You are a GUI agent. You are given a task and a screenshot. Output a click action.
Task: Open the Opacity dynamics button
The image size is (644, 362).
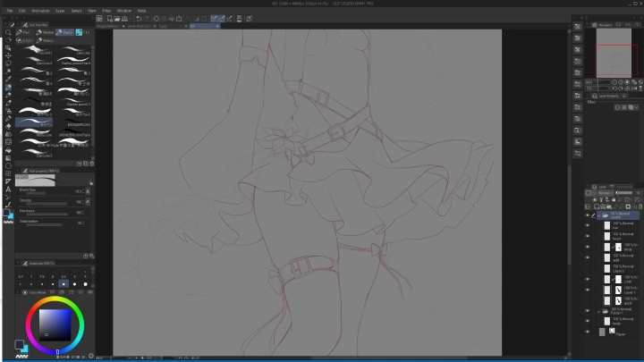(88, 201)
